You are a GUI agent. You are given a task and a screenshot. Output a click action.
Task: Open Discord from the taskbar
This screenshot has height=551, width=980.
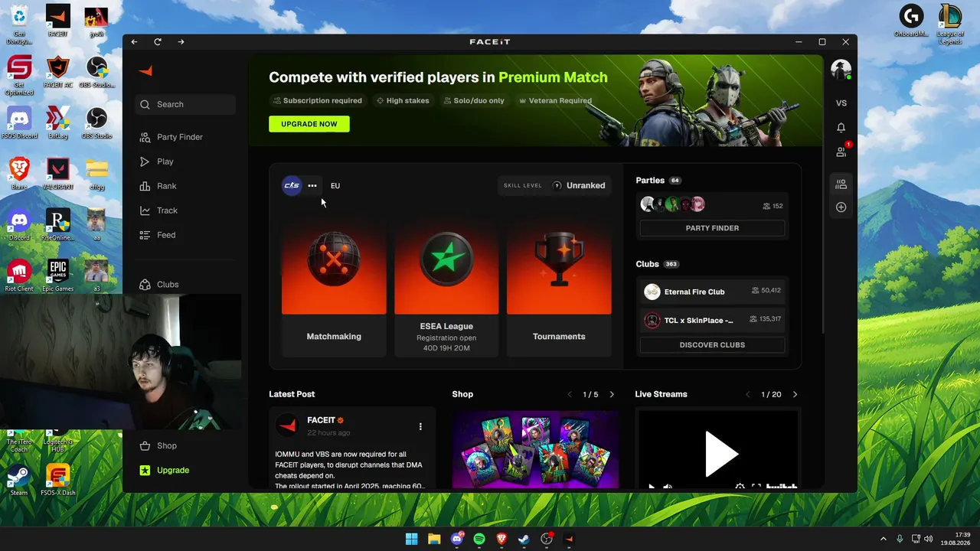457,539
